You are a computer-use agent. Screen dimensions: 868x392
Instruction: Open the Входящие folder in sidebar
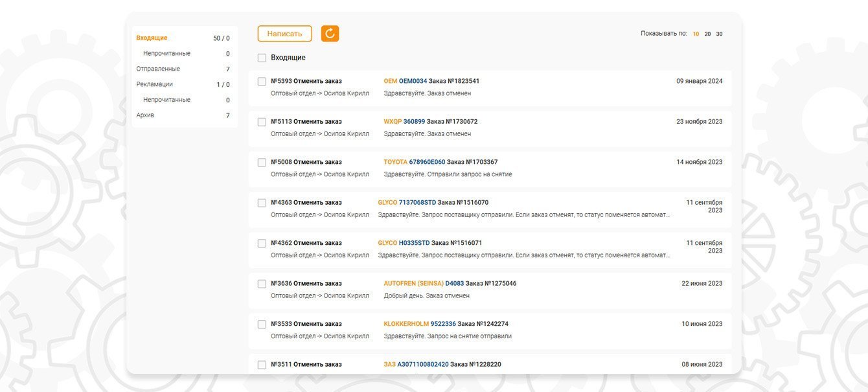pos(152,38)
